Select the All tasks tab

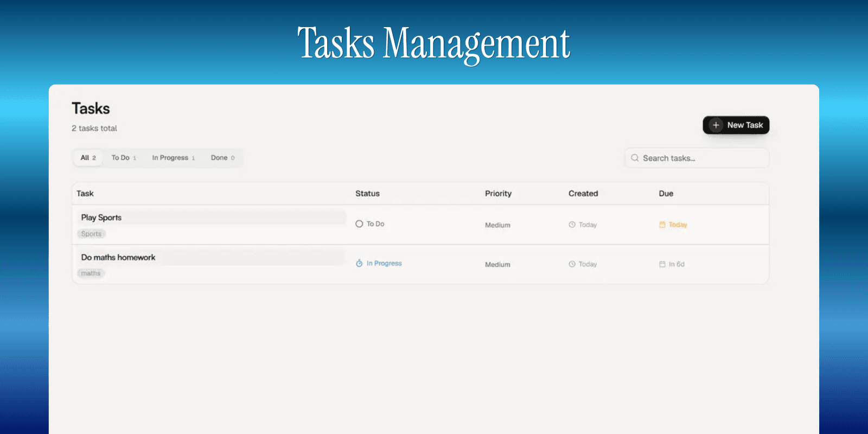point(88,158)
